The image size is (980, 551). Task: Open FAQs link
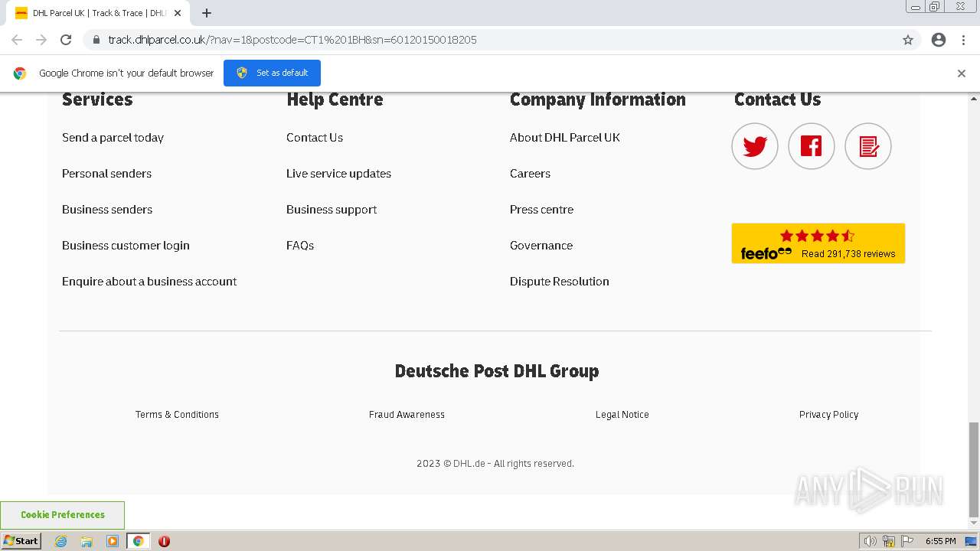(300, 246)
